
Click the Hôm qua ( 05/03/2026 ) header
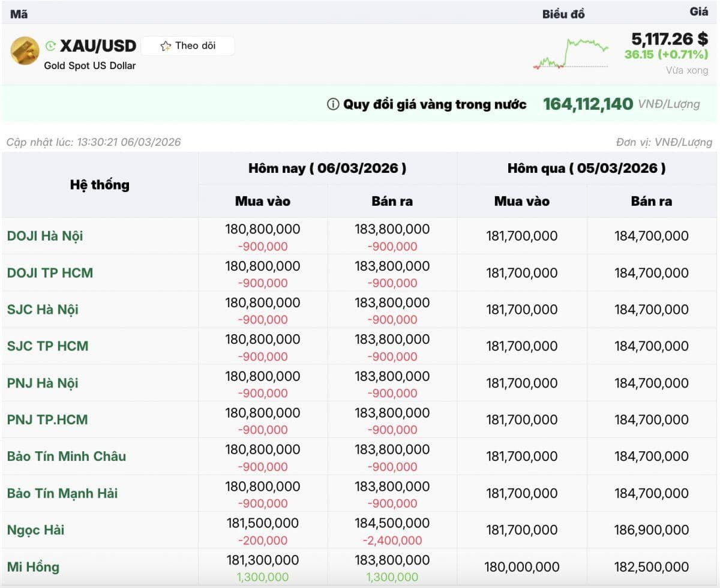click(x=587, y=169)
